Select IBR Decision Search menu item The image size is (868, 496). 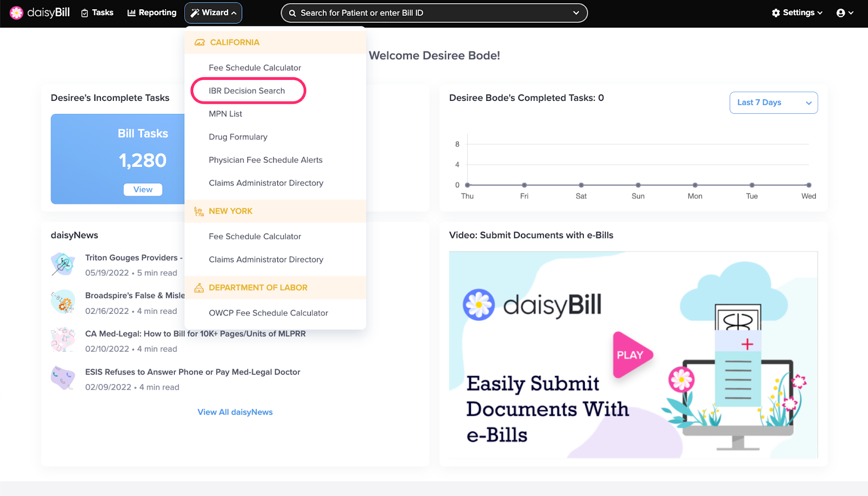point(247,91)
